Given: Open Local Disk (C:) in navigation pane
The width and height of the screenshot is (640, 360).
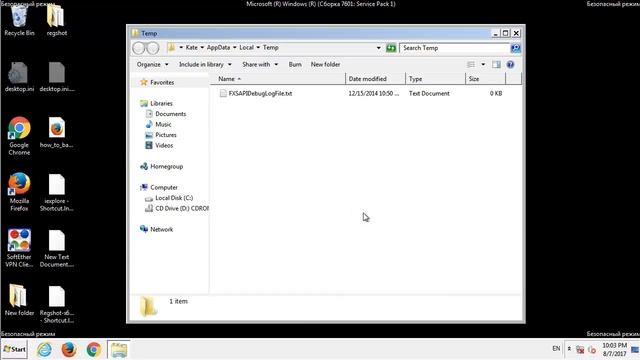Looking at the screenshot, I should coord(174,198).
